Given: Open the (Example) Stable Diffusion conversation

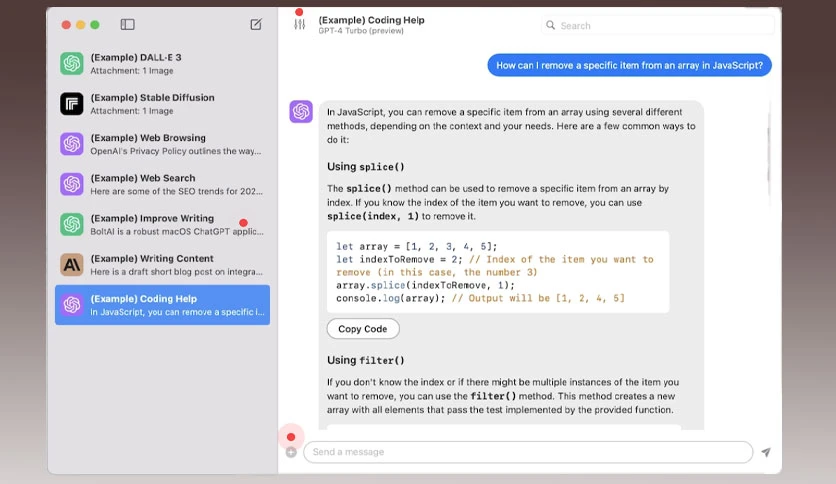Looking at the screenshot, I should point(163,104).
